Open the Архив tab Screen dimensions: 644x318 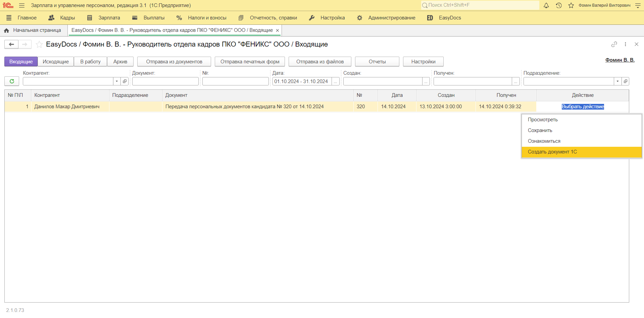(x=120, y=62)
